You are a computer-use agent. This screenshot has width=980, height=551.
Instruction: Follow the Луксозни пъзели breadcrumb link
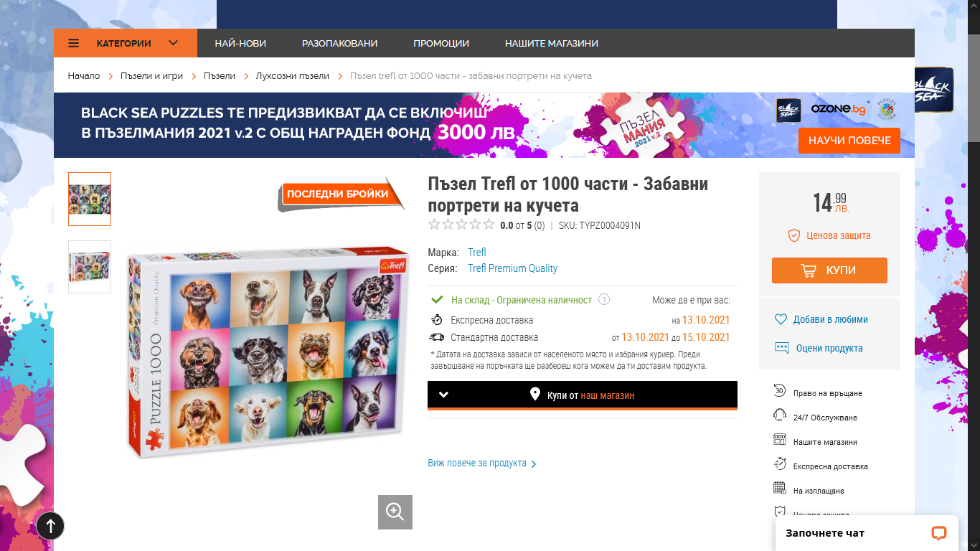pyautogui.click(x=293, y=75)
